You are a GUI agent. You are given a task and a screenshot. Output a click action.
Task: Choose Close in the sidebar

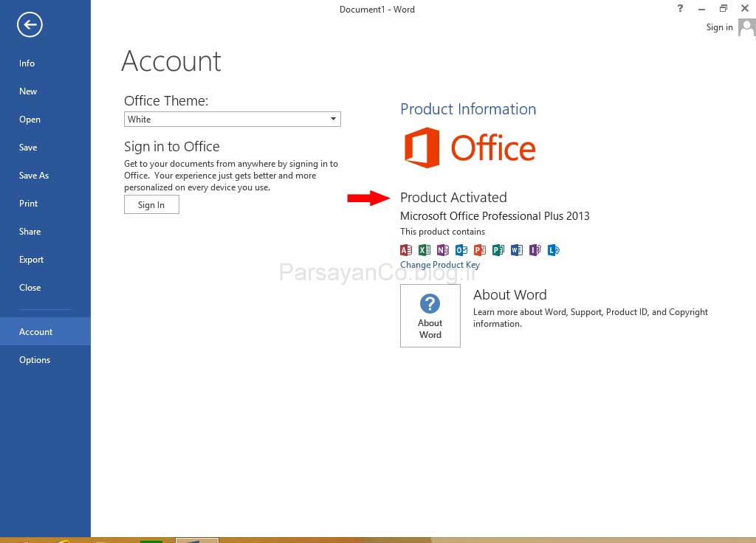pyautogui.click(x=45, y=288)
